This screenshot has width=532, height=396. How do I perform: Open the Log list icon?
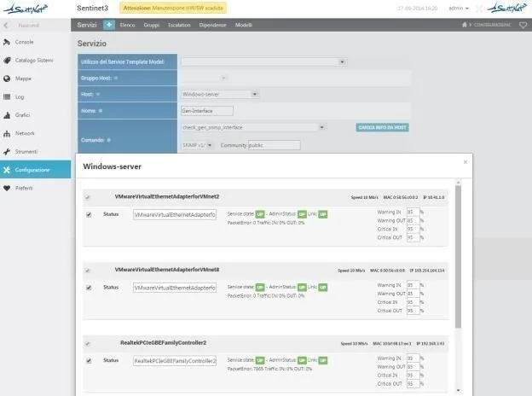7,96
